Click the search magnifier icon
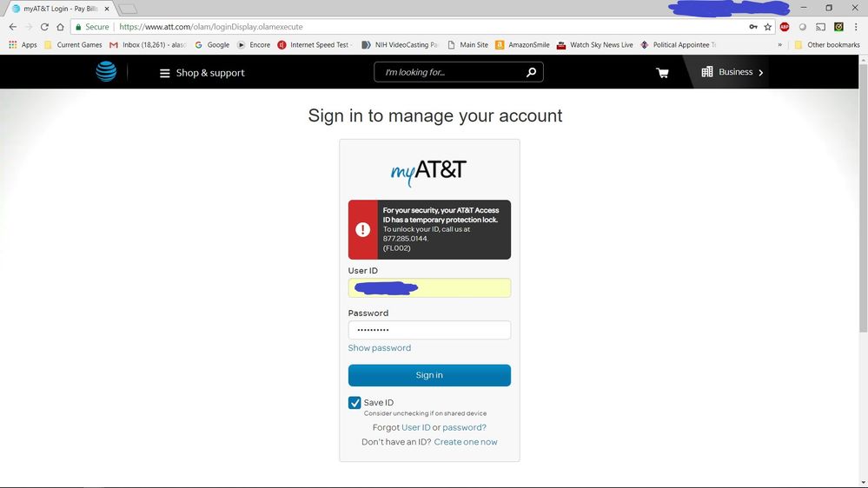Viewport: 868px width, 488px height. coord(531,72)
